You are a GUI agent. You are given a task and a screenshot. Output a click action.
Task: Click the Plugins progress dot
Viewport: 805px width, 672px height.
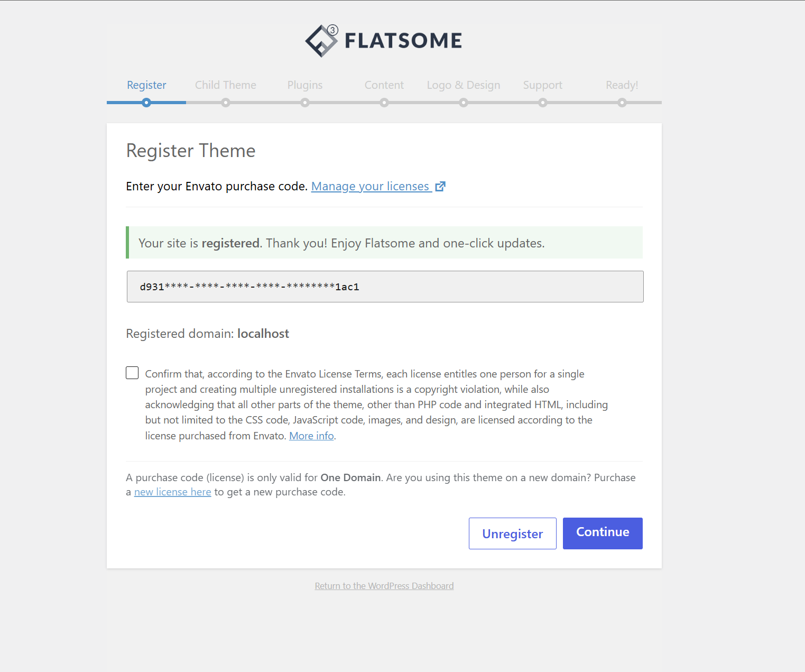(x=305, y=103)
